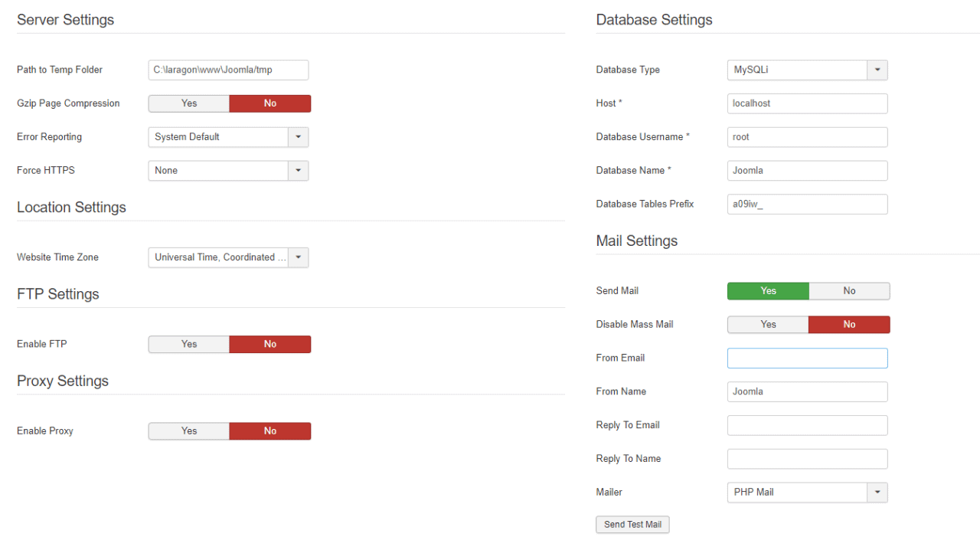This screenshot has width=980, height=537.
Task: Select No for Disable Mass Mail
Action: (849, 325)
